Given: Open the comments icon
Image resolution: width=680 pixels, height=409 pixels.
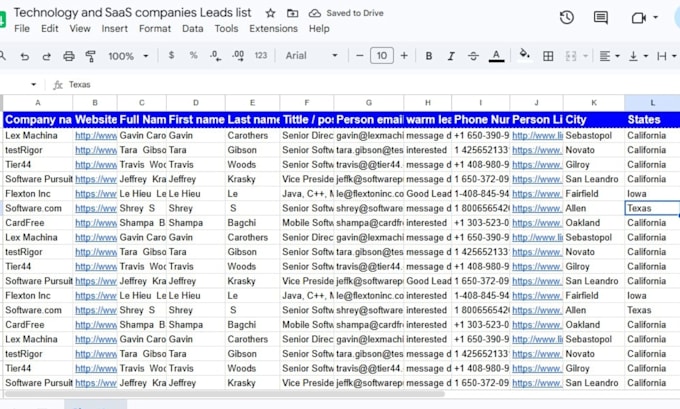Looking at the screenshot, I should pos(601,18).
